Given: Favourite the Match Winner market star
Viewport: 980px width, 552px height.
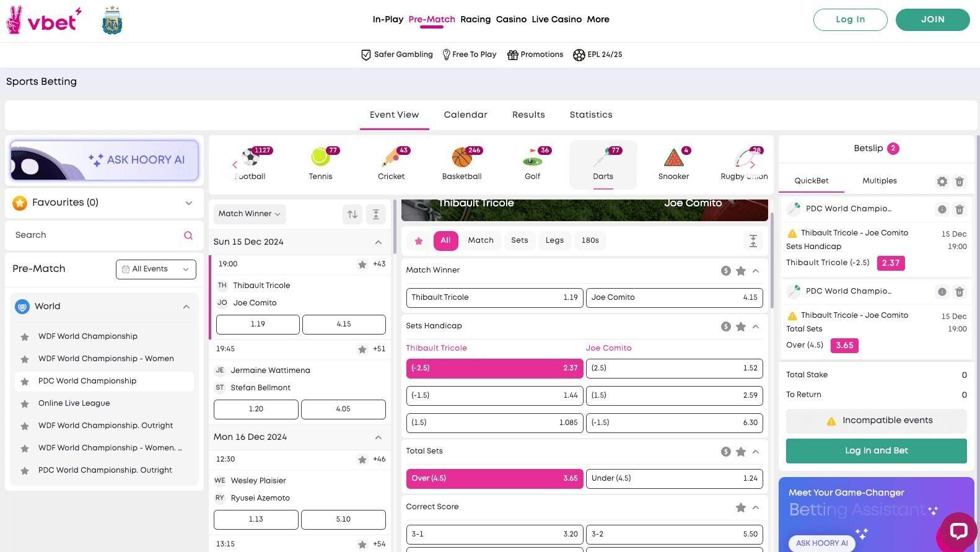Looking at the screenshot, I should pos(740,271).
